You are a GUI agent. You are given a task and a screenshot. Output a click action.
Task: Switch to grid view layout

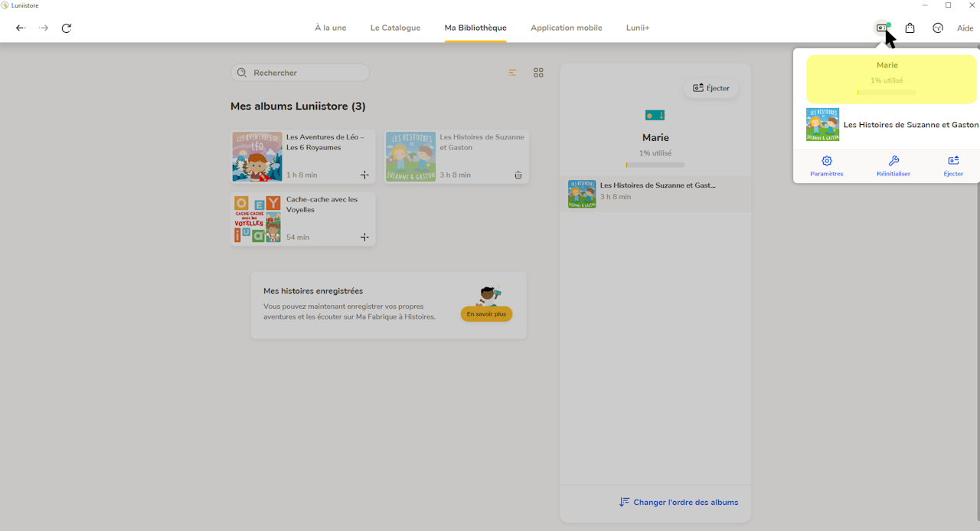pos(538,73)
